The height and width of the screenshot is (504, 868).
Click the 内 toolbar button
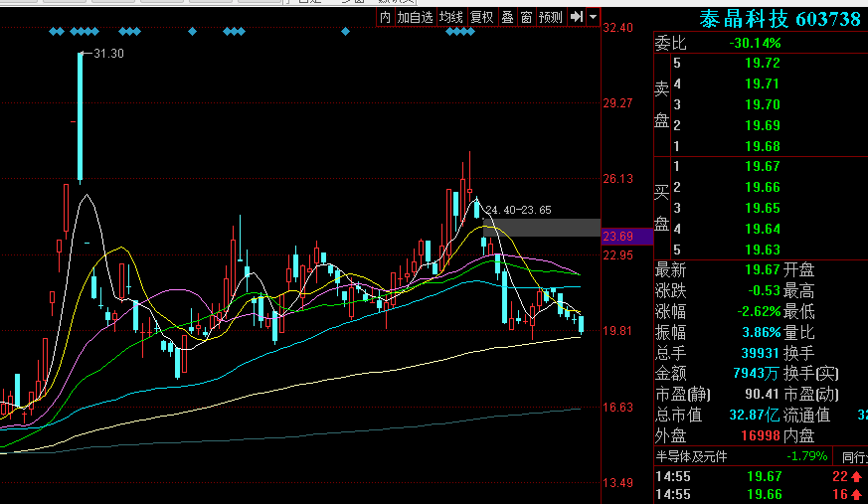coord(385,17)
